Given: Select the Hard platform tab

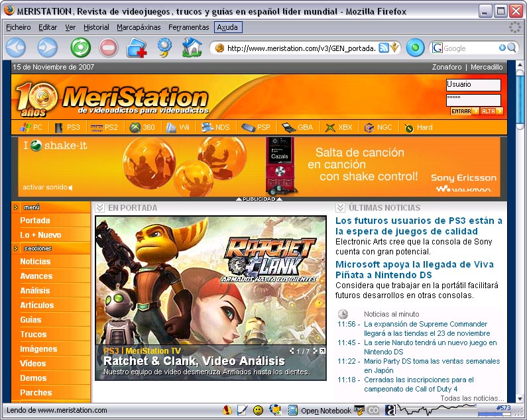Looking at the screenshot, I should [x=418, y=127].
